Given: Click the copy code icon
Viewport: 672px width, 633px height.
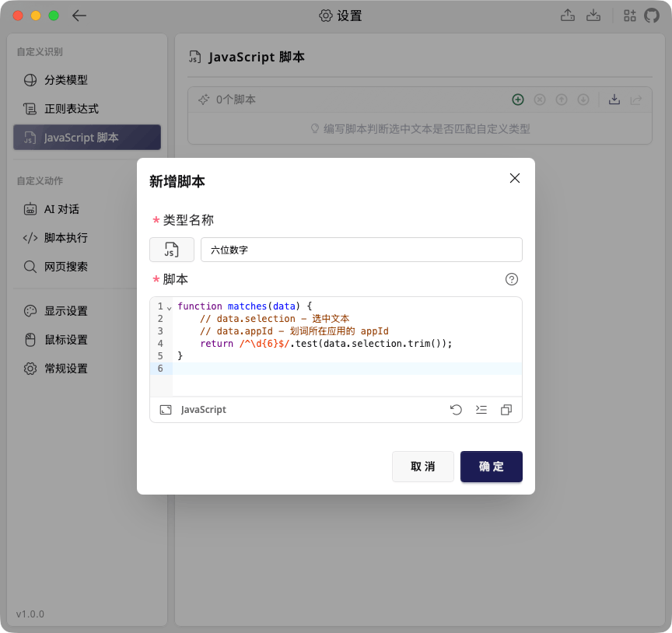Looking at the screenshot, I should tap(506, 410).
